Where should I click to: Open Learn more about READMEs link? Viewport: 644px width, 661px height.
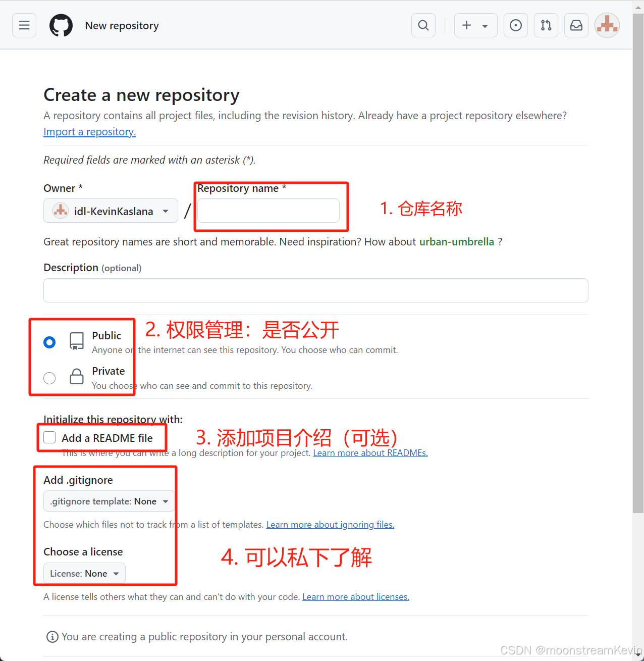pos(370,452)
